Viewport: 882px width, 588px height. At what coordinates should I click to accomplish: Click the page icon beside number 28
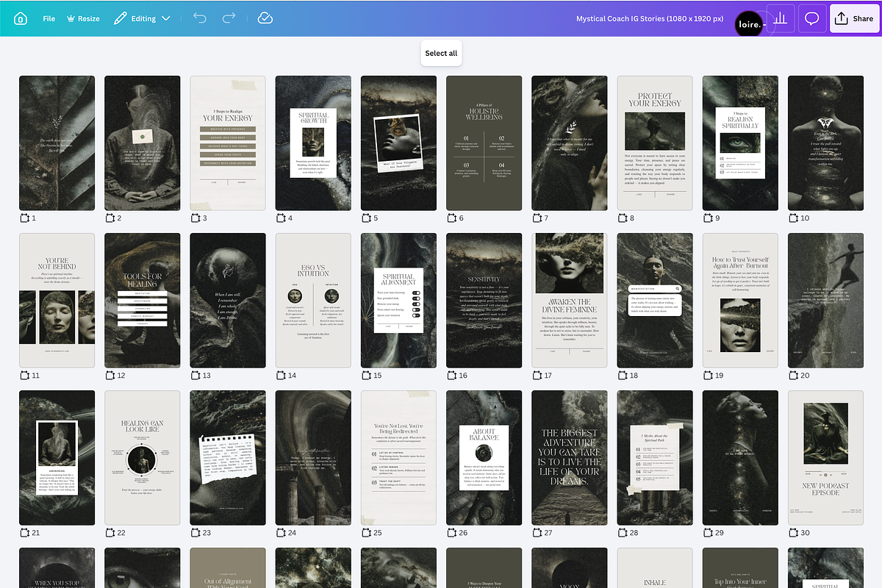pos(623,533)
